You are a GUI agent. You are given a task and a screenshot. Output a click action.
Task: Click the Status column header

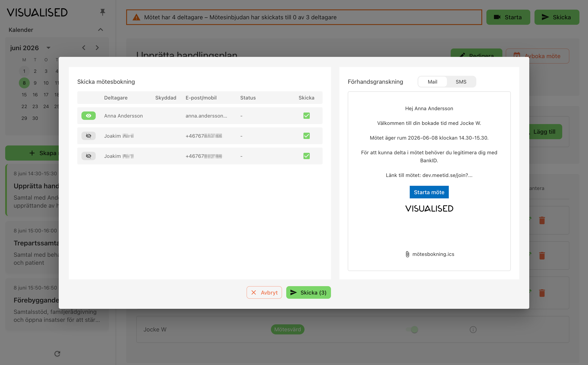point(248,98)
